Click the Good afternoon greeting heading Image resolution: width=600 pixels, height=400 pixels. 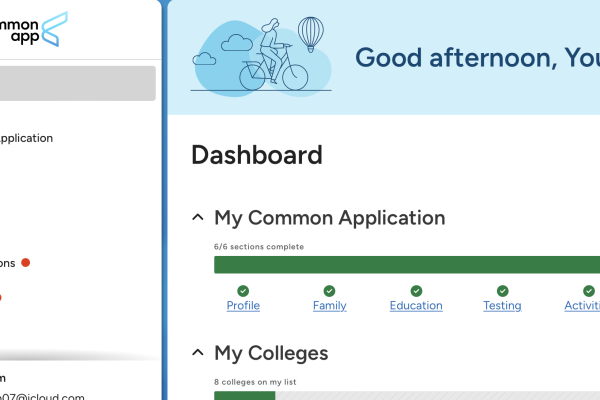coord(476,58)
